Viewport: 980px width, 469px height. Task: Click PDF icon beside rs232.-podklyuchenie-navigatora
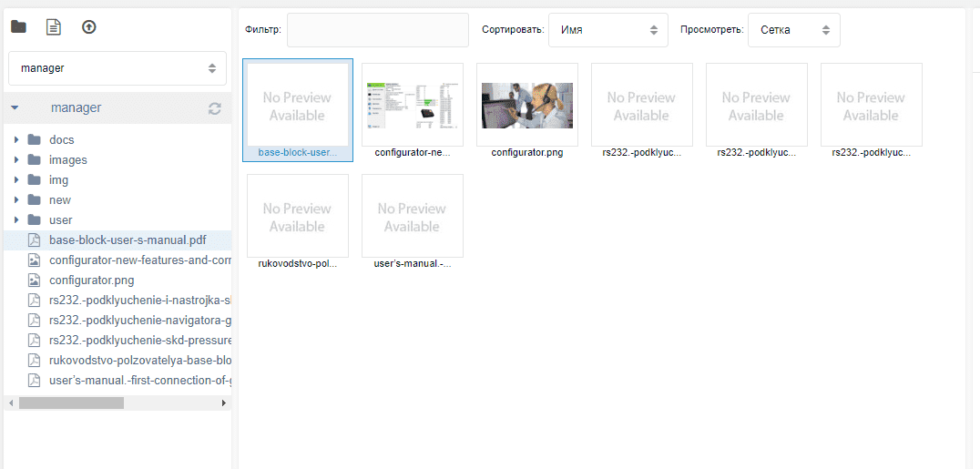coord(35,321)
